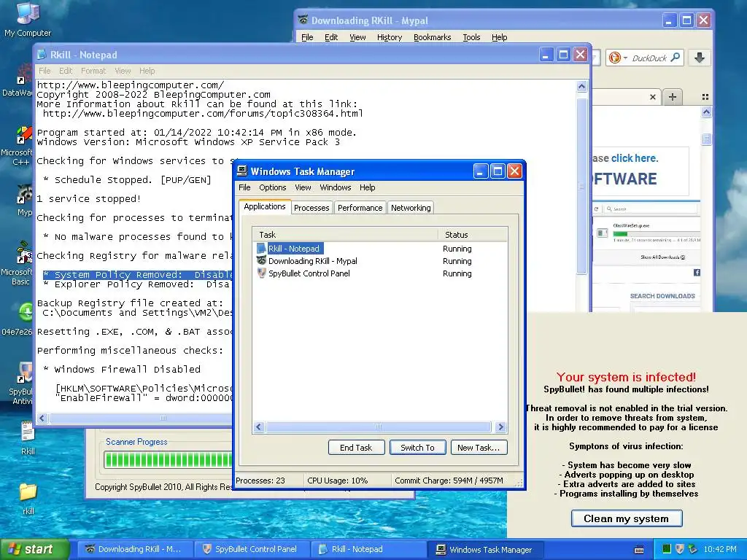Sort by the Status column header
Image resolution: width=747 pixels, height=560 pixels.
click(x=473, y=235)
